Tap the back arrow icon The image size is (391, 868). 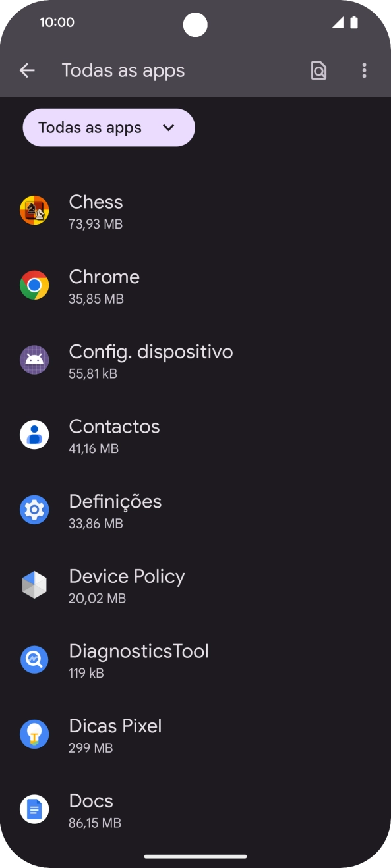coord(27,70)
